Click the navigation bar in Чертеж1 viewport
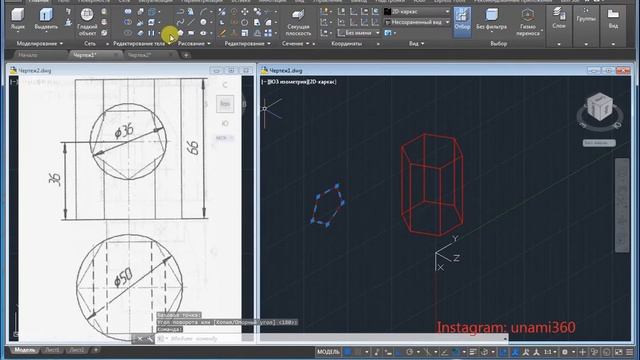640x360 pixels. point(622,205)
